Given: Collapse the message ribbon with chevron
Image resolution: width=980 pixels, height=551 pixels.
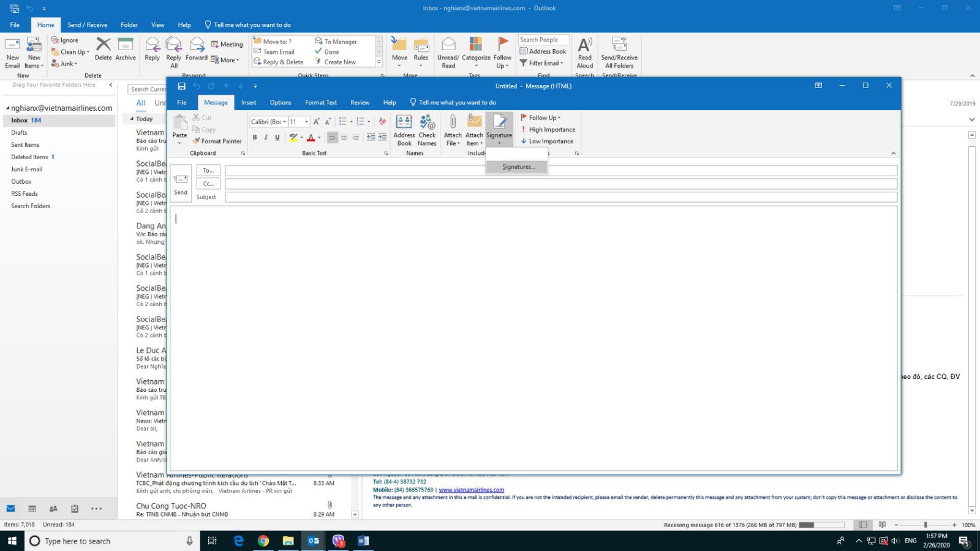Looking at the screenshot, I should pos(893,153).
